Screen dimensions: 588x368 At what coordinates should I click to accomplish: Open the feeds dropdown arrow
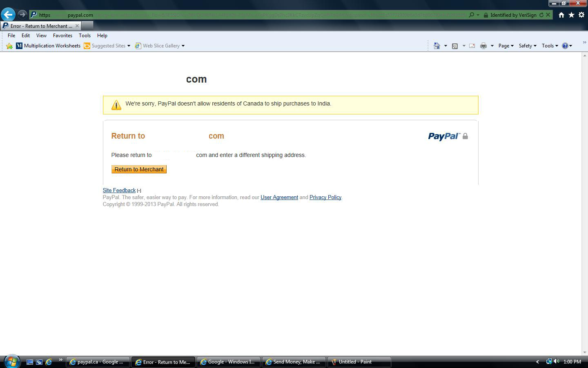point(464,46)
